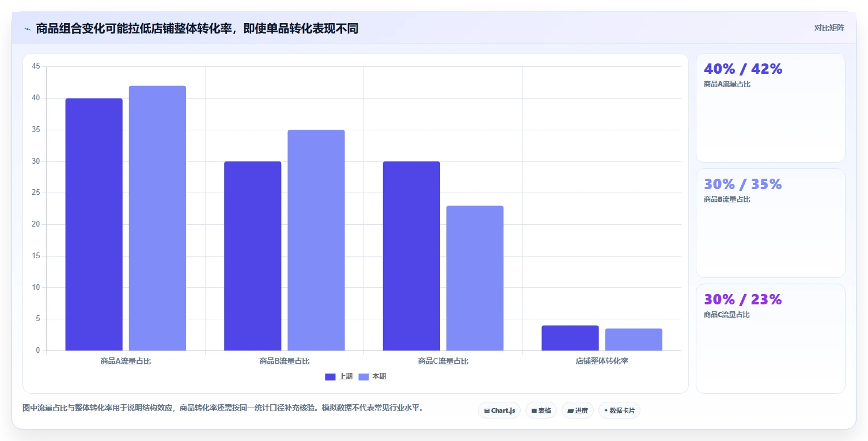868x441 pixels.
Task: Click y-axis tick value 5
Action: [38, 319]
